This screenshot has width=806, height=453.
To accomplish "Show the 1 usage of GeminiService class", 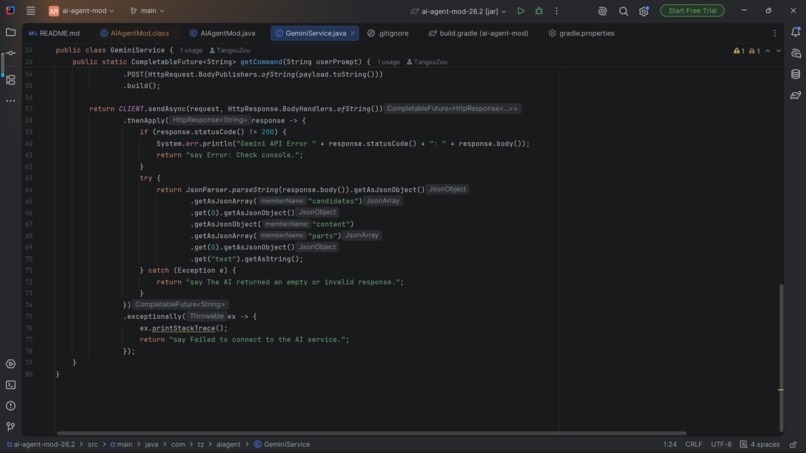I will click(x=191, y=50).
